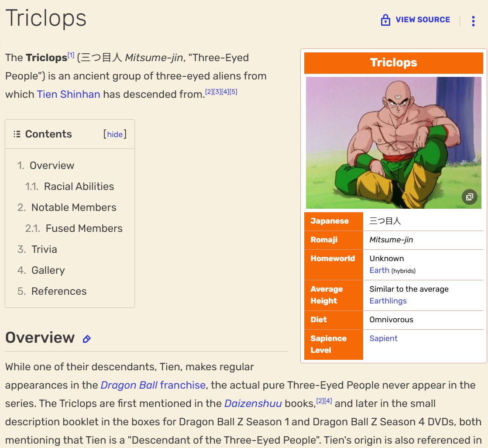This screenshot has height=448, width=488.
Task: Jump to Gallery in Contents
Action: [48, 270]
